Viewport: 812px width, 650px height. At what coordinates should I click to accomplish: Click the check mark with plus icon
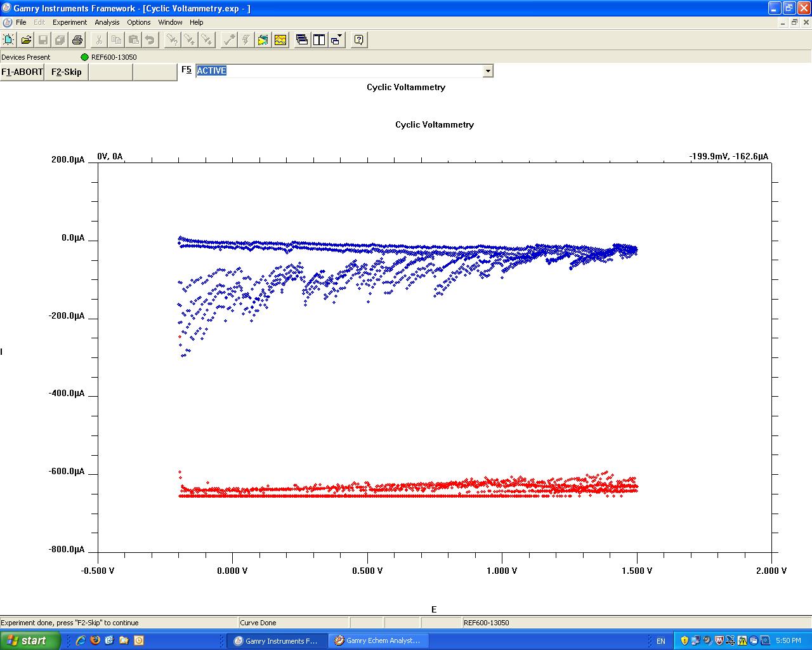229,40
